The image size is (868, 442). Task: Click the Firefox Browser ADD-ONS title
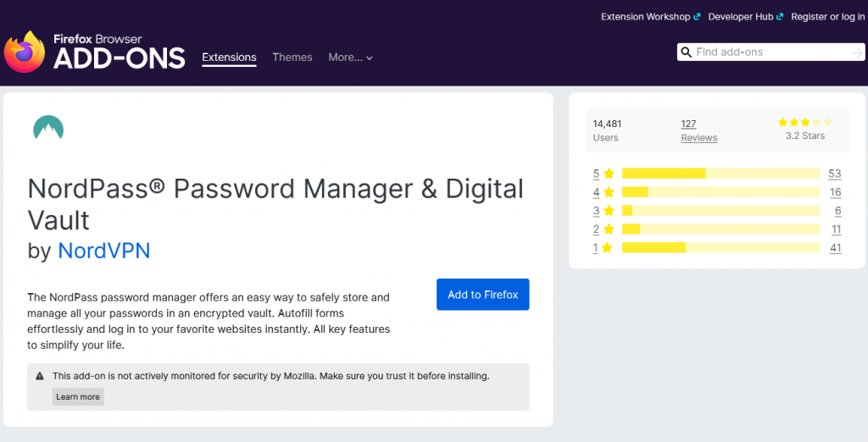[x=119, y=52]
